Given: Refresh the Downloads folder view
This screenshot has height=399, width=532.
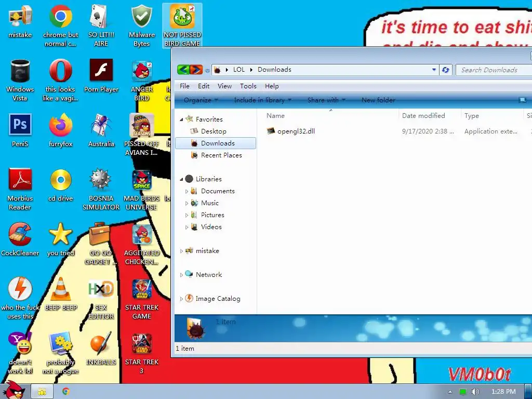Looking at the screenshot, I should click(x=445, y=70).
